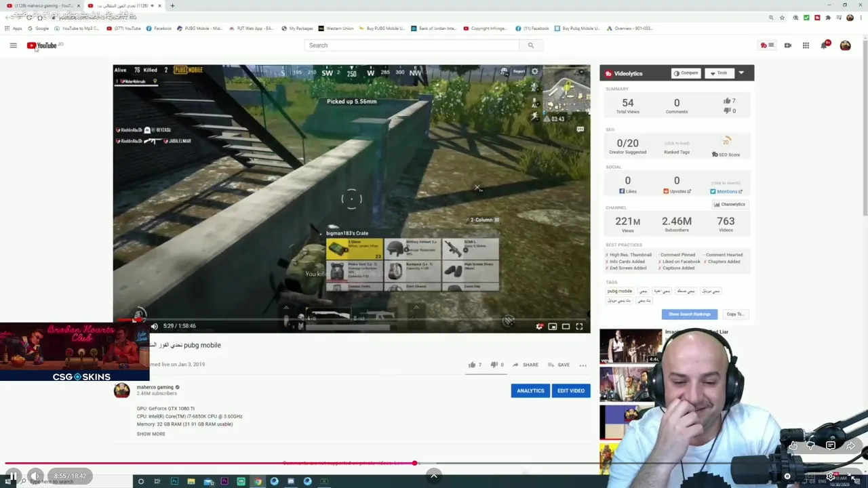
Task: Collapse the Videolytics panel arrow
Action: [x=741, y=73]
